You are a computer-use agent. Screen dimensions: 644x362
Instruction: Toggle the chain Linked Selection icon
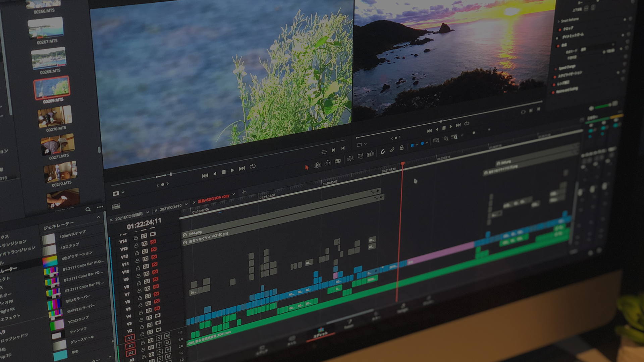click(392, 150)
